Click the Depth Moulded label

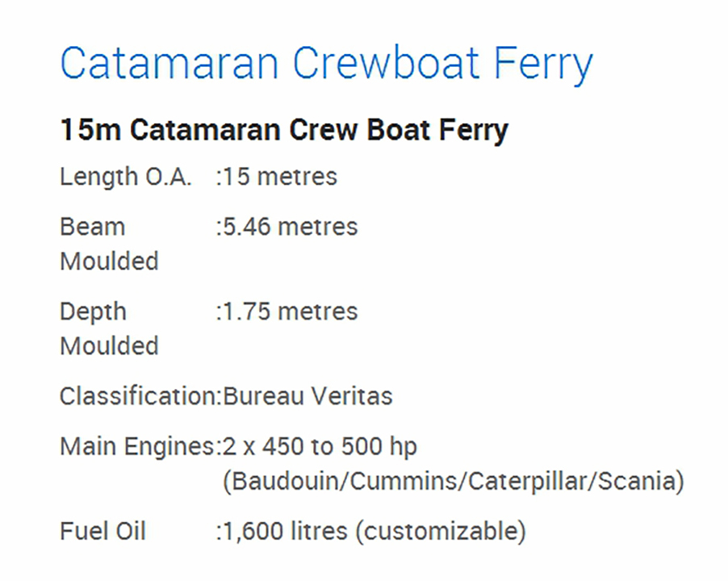[108, 328]
